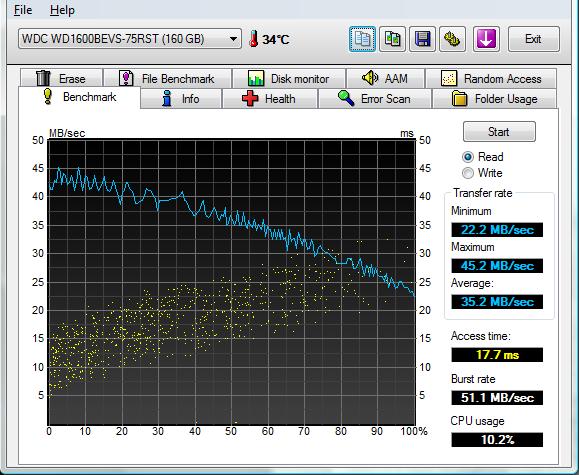Open the WDC WD1600BEVS drive dropdown
Image resolution: width=579 pixels, height=475 pixels.
pyautogui.click(x=130, y=39)
